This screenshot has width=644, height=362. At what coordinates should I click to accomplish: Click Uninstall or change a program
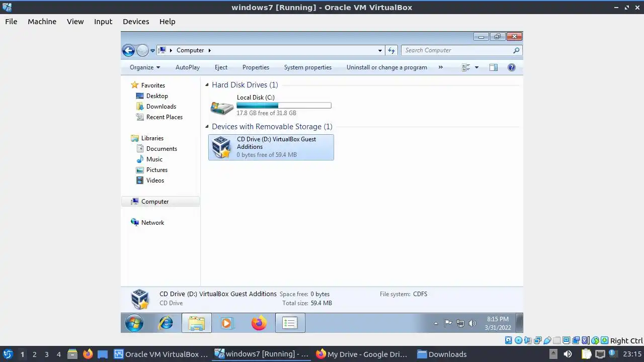point(387,67)
